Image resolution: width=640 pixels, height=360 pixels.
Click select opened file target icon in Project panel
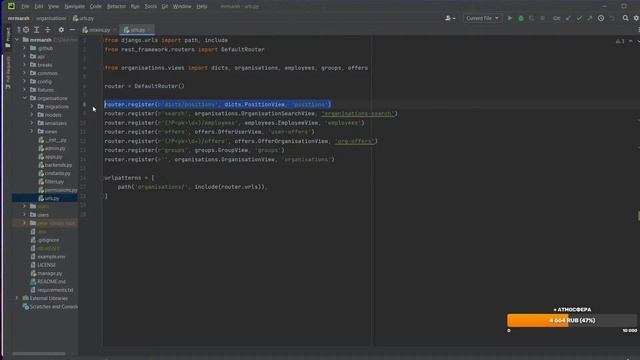pyautogui.click(x=26, y=30)
